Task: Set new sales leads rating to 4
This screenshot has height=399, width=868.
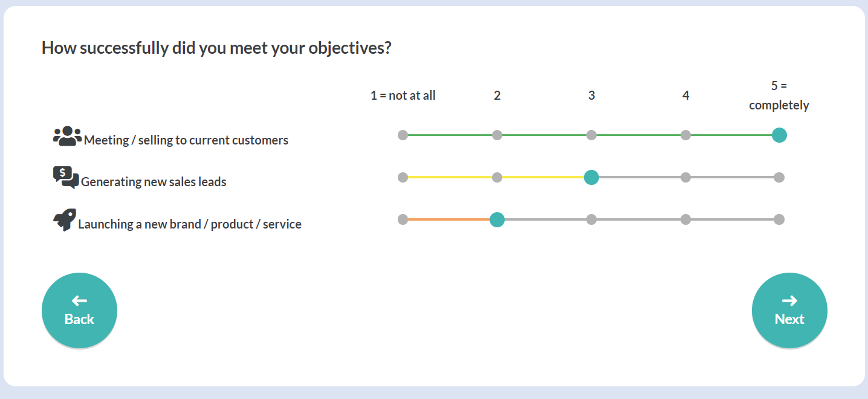Action: (x=685, y=177)
